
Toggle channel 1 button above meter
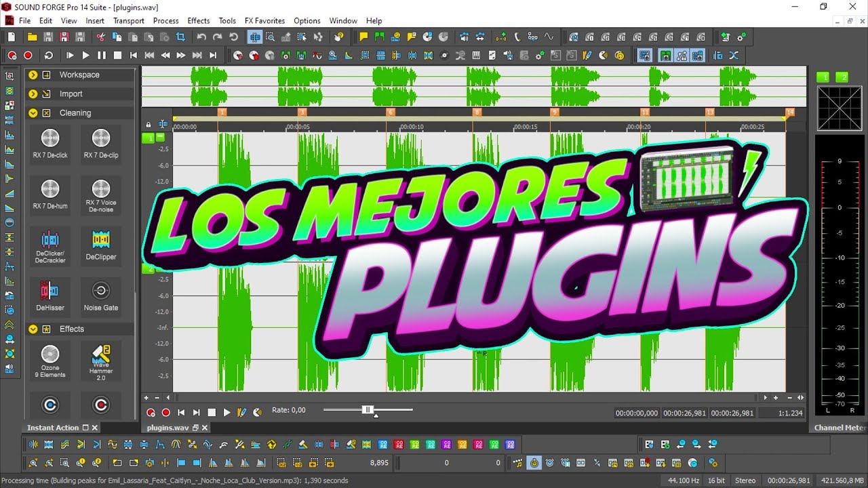[823, 77]
